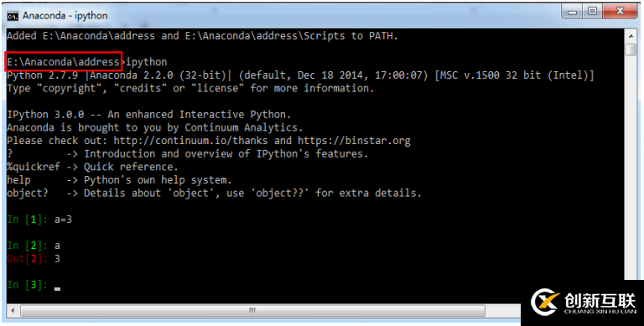Image resolution: width=644 pixels, height=326 pixels.
Task: Click the ipython command after the path
Action: pos(146,62)
